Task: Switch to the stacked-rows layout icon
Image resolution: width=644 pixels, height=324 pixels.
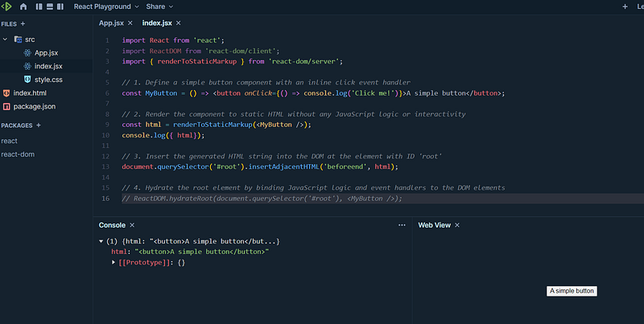Action: pyautogui.click(x=50, y=6)
